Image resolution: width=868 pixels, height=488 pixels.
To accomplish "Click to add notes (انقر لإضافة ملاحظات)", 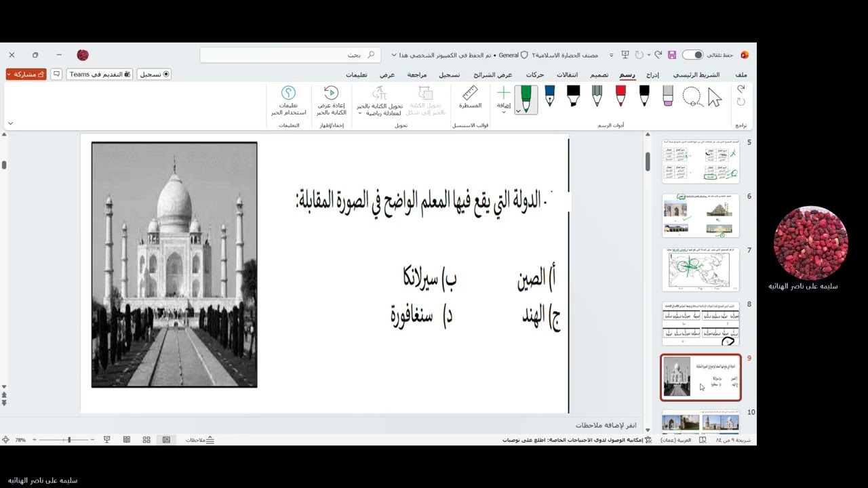I will (x=606, y=424).
